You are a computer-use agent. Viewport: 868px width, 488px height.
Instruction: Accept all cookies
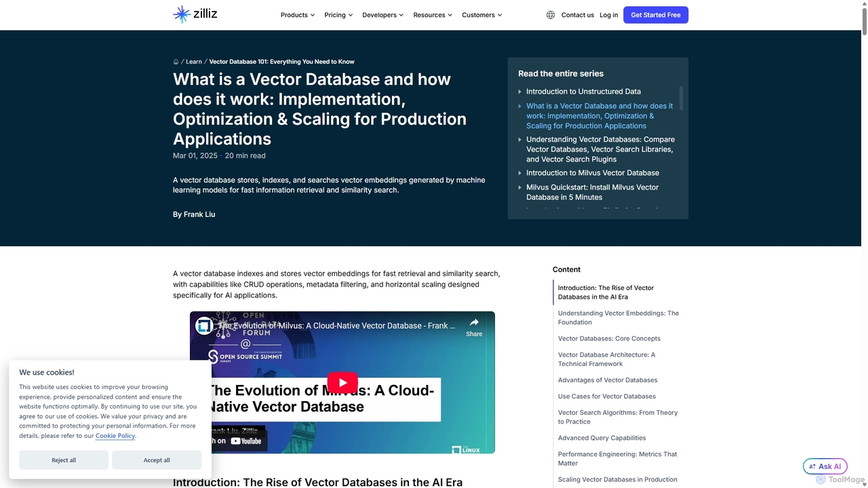[157, 460]
